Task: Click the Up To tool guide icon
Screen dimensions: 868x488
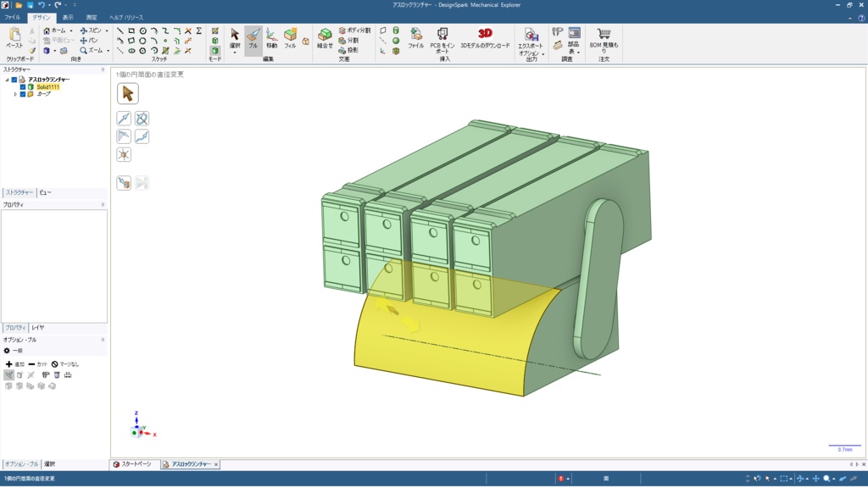Action: tap(124, 183)
